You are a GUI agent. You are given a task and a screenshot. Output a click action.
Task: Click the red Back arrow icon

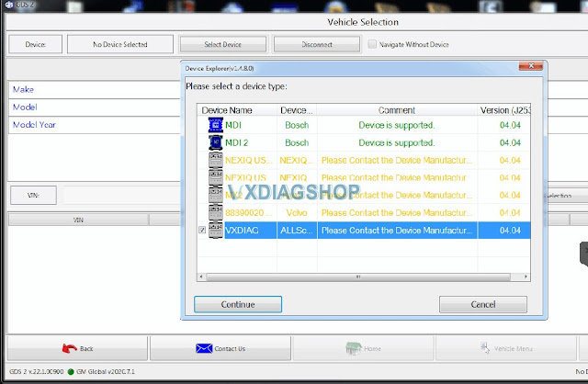70,348
